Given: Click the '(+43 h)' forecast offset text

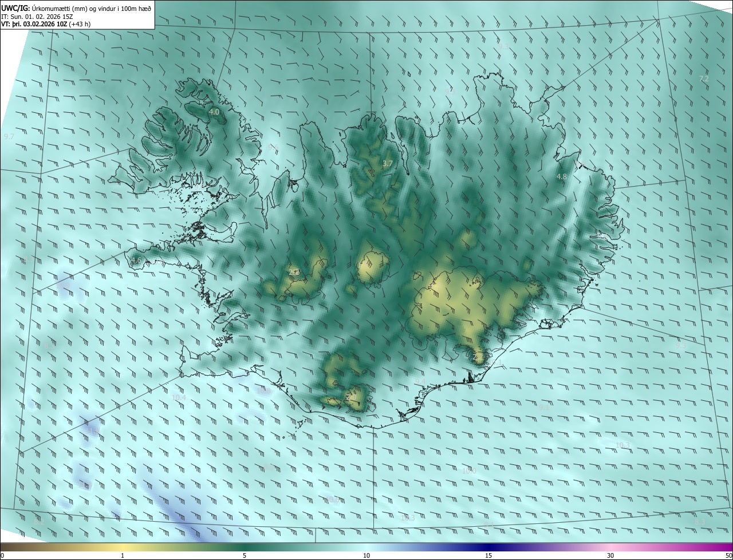Looking at the screenshot, I should tap(80, 24).
